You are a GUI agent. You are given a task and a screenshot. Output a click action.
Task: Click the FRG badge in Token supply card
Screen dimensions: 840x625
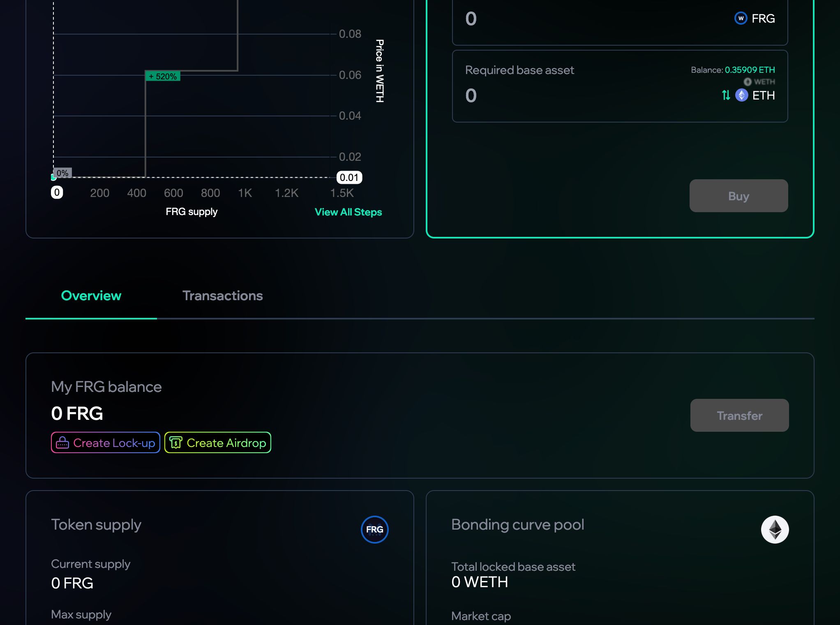pyautogui.click(x=374, y=530)
